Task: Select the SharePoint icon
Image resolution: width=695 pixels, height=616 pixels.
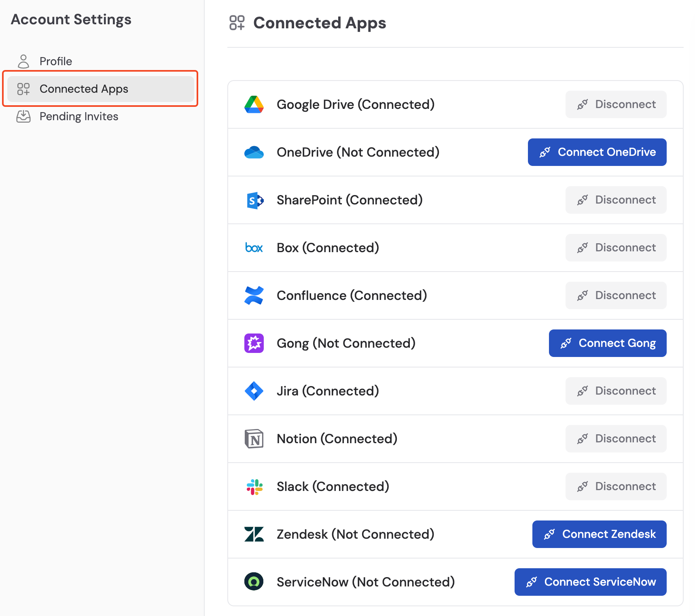Action: pyautogui.click(x=254, y=200)
